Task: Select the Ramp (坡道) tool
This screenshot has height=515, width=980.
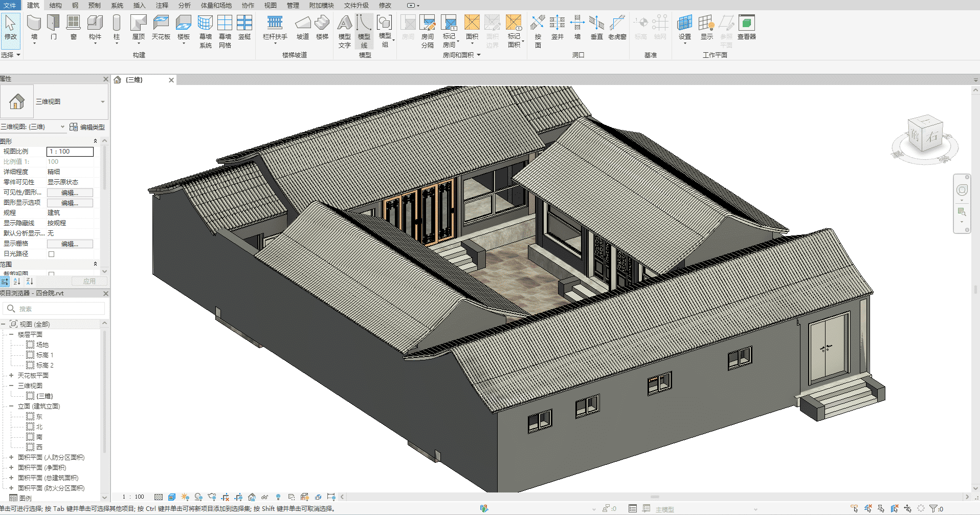Action: point(303,23)
